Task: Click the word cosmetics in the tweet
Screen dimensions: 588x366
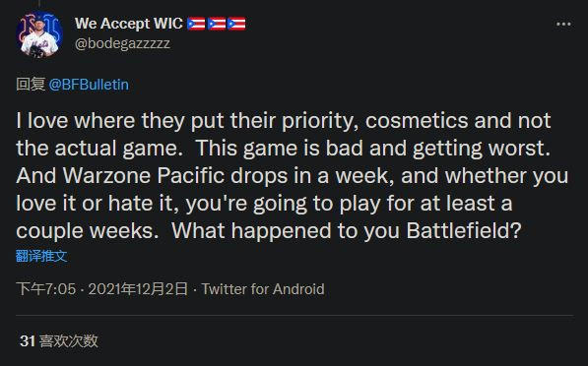Action: click(417, 121)
